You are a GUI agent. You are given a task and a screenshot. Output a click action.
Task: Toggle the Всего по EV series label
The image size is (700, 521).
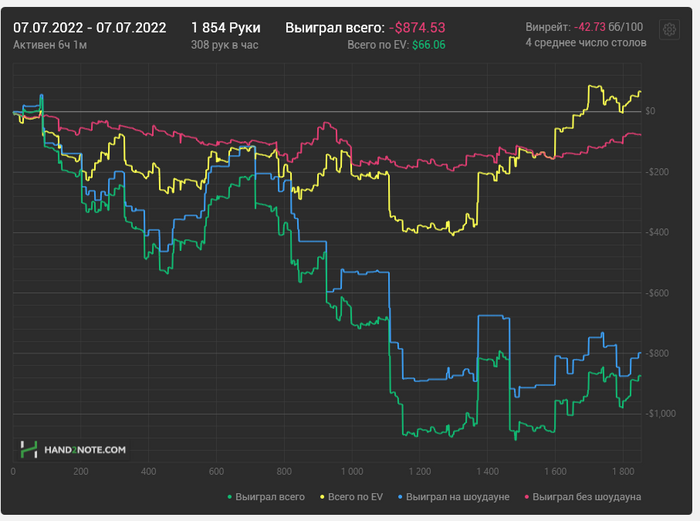click(355, 497)
